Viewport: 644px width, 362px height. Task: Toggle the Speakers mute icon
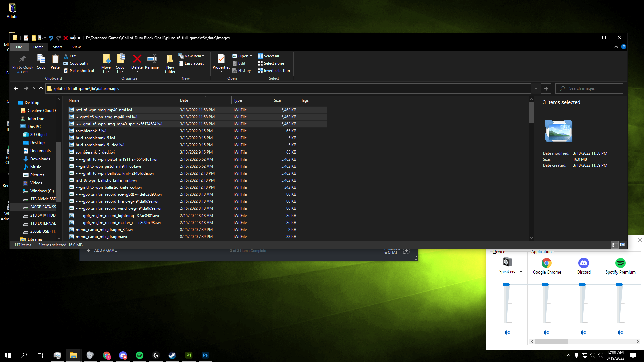pos(507,333)
